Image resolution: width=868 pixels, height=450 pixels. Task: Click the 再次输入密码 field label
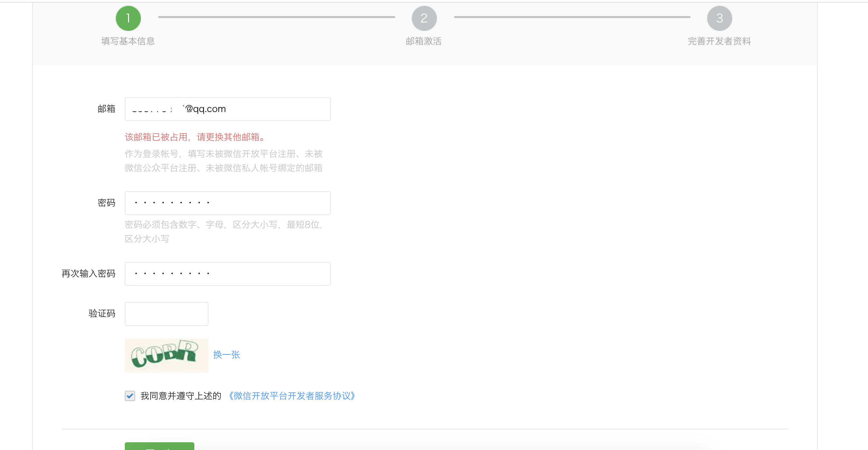(88, 273)
